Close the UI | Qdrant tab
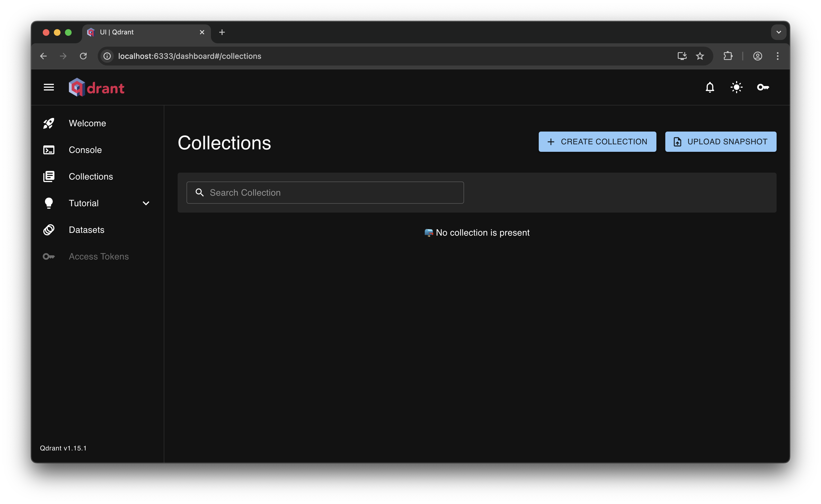The width and height of the screenshot is (821, 504). click(x=202, y=32)
